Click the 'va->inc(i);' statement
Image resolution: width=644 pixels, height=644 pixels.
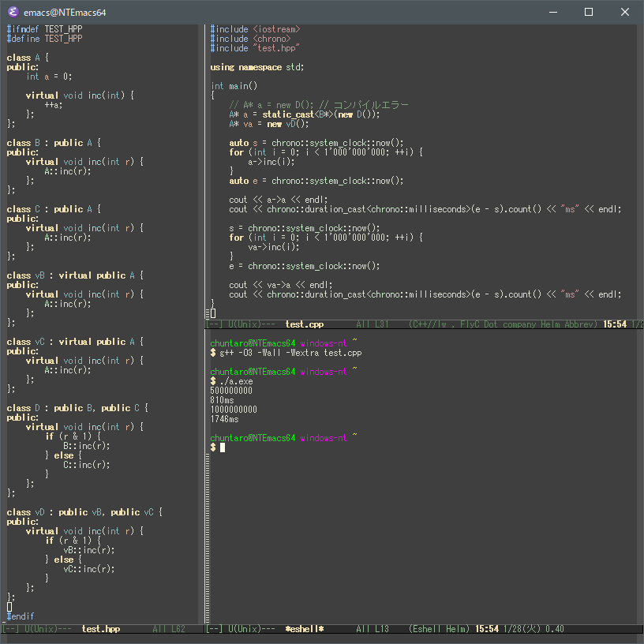point(274,247)
